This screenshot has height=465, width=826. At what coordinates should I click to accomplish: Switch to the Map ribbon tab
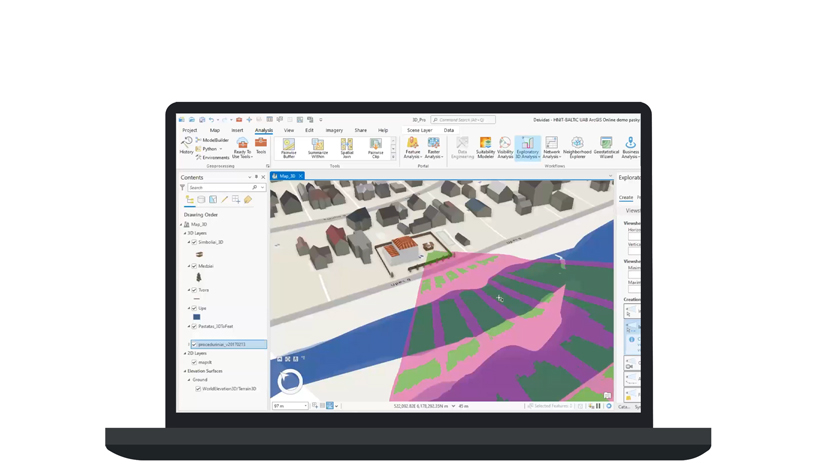click(215, 130)
